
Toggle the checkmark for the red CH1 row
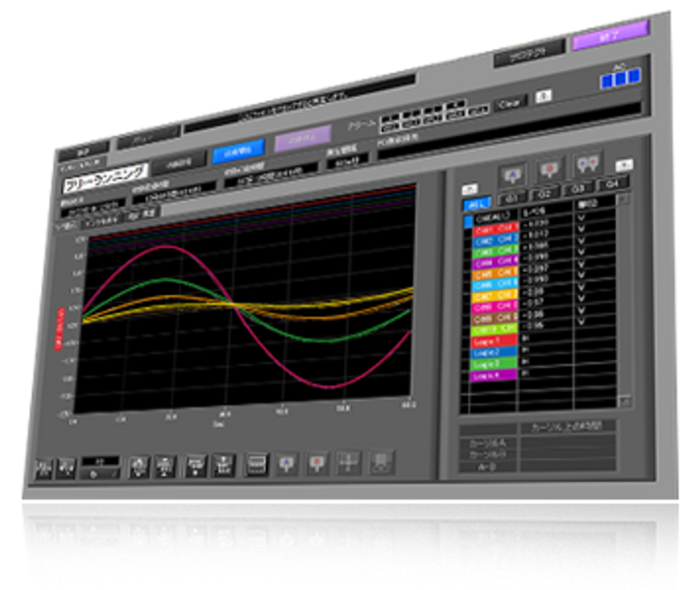[x=581, y=227]
